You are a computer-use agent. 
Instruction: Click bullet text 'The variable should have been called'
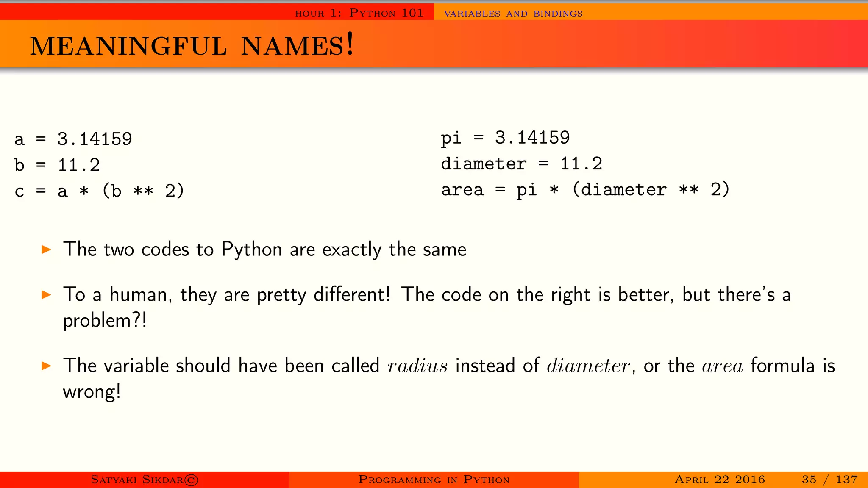221,366
